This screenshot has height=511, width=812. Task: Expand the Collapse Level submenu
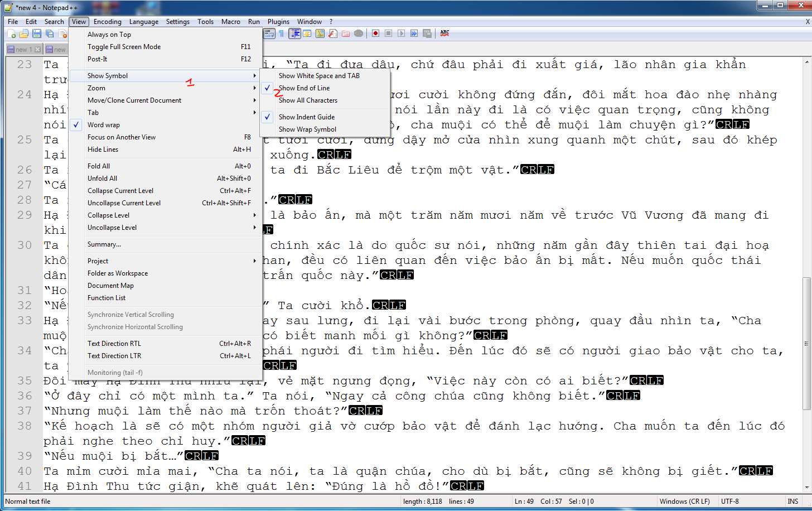pyautogui.click(x=109, y=215)
